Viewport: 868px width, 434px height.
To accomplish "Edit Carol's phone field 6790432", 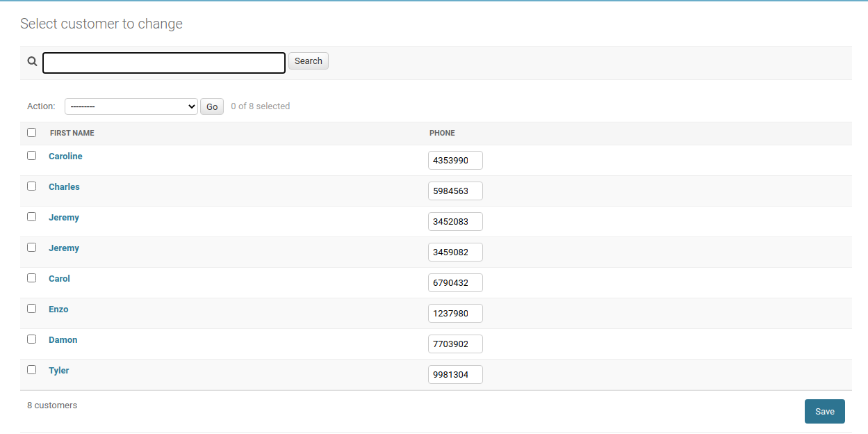I will point(455,283).
